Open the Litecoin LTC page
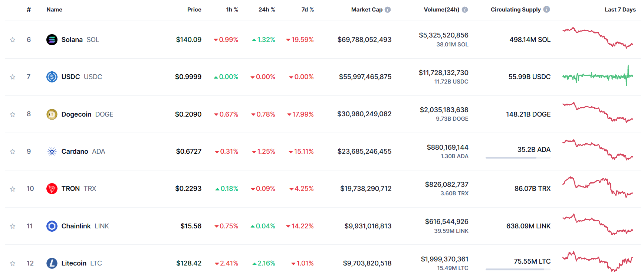The image size is (644, 280). tap(82, 263)
